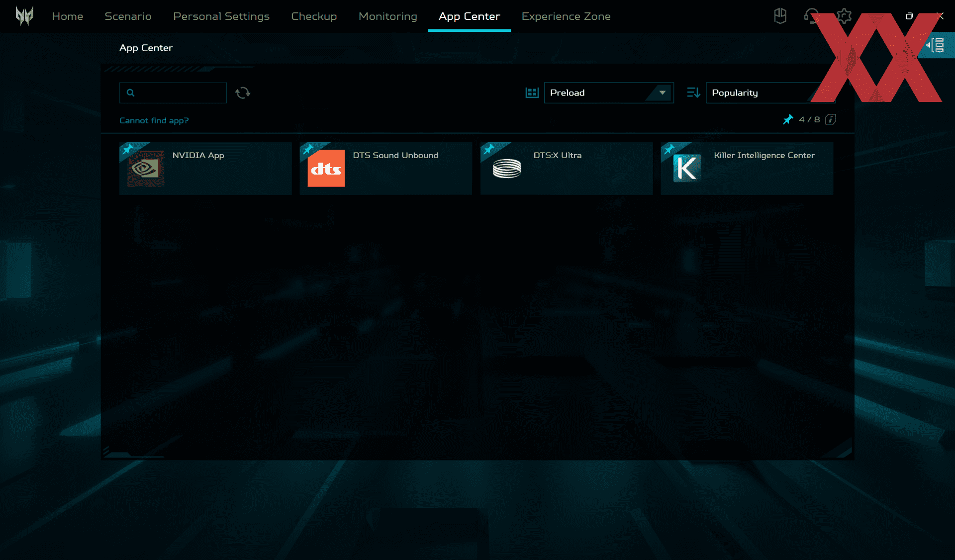Toggle pin on Killer Intelligence Center
The width and height of the screenshot is (955, 560).
tap(669, 149)
